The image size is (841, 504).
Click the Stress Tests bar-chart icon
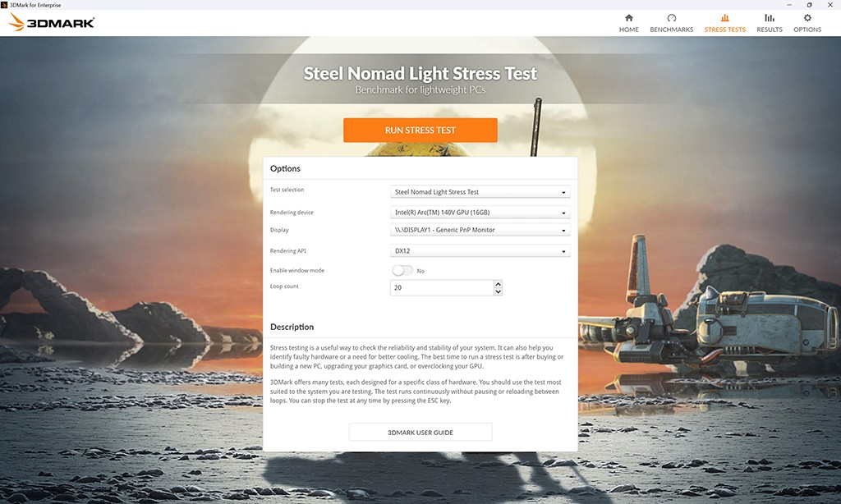pyautogui.click(x=724, y=18)
